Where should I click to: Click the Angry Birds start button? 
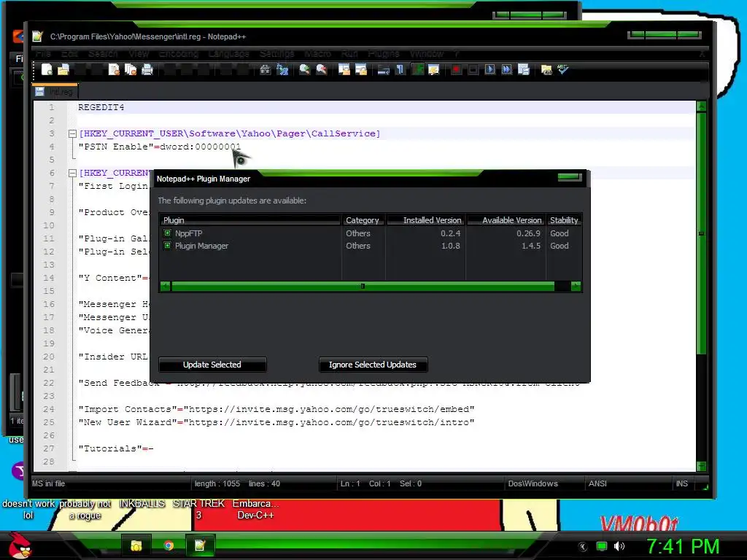click(x=20, y=545)
